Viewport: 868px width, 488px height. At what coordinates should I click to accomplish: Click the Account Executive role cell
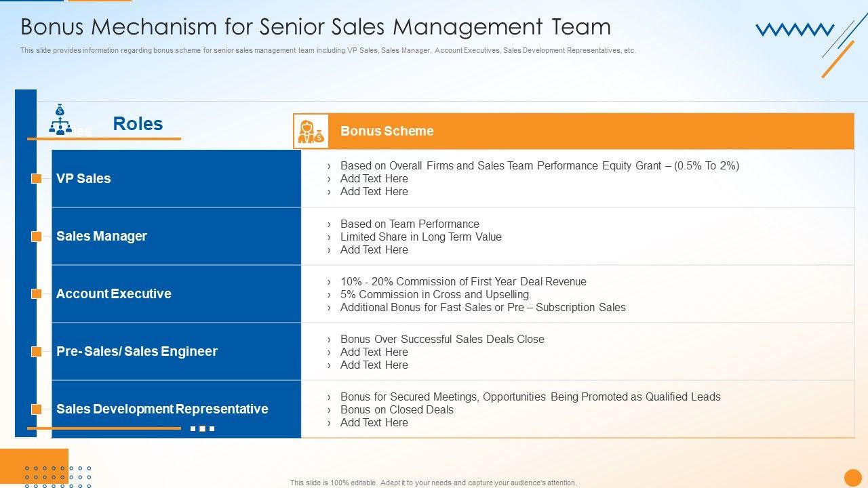176,294
